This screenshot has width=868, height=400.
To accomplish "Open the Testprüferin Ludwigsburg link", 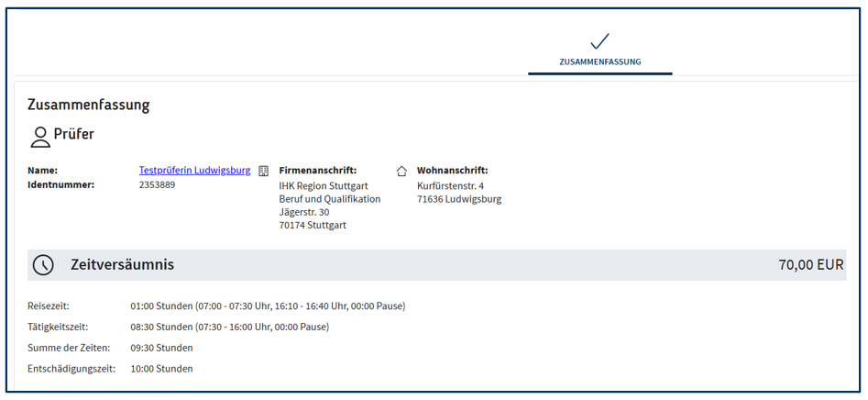I will (194, 171).
